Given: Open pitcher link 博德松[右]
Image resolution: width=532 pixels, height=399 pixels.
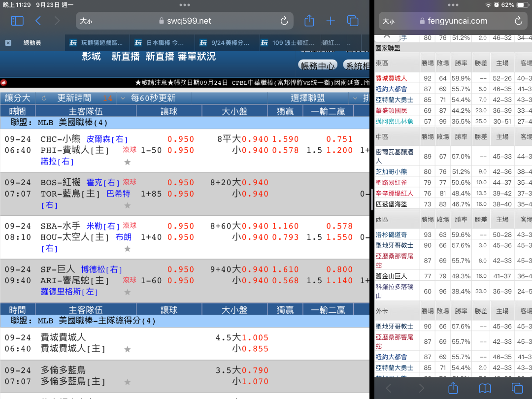Looking at the screenshot, I should [101, 269].
